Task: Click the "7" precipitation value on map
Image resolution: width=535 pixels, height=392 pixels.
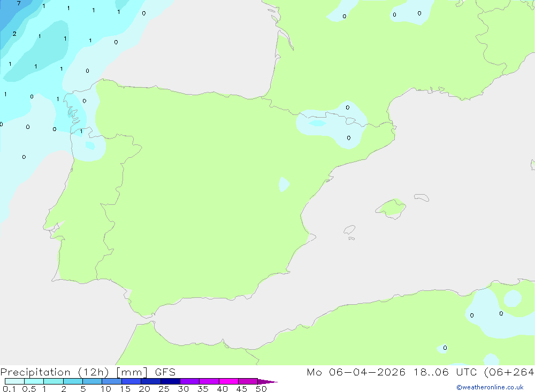Action: coord(19,3)
